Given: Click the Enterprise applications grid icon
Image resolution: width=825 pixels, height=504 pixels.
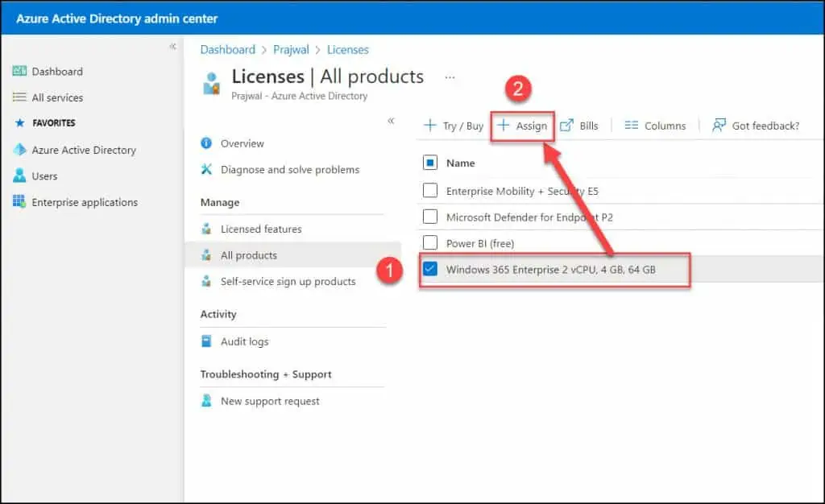Looking at the screenshot, I should click(x=19, y=202).
